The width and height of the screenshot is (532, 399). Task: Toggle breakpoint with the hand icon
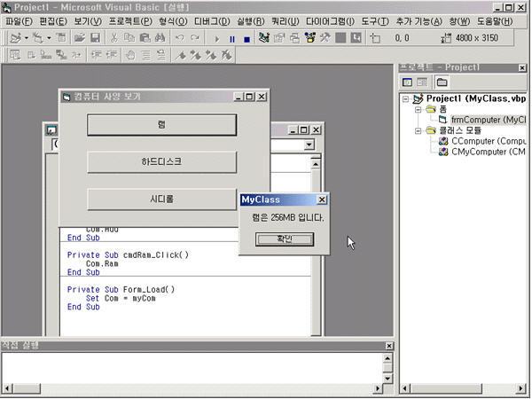click(130, 55)
